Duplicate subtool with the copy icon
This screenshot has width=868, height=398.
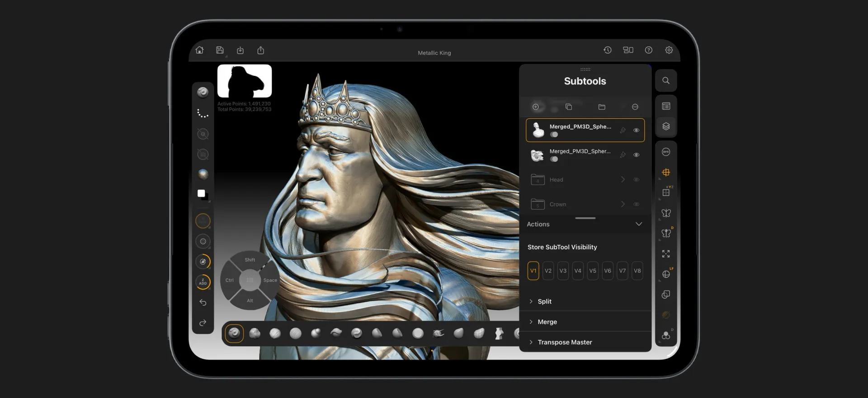569,107
